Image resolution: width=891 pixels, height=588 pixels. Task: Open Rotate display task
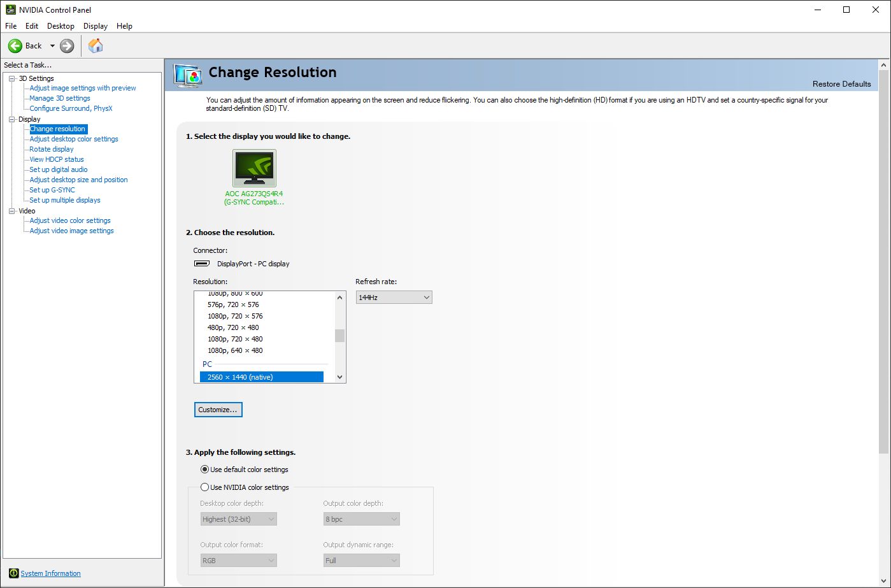pyautogui.click(x=52, y=149)
